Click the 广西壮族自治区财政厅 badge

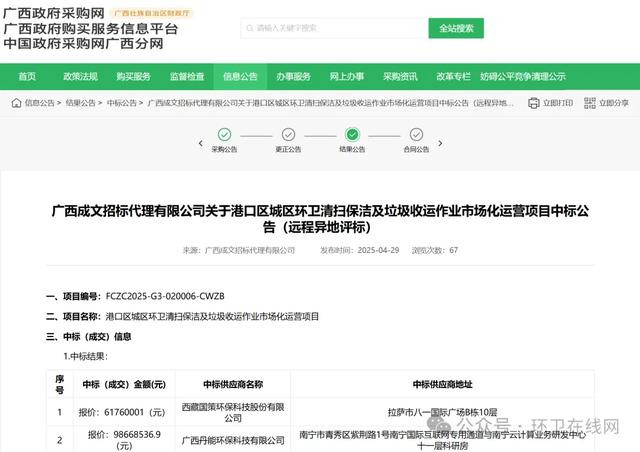point(151,13)
